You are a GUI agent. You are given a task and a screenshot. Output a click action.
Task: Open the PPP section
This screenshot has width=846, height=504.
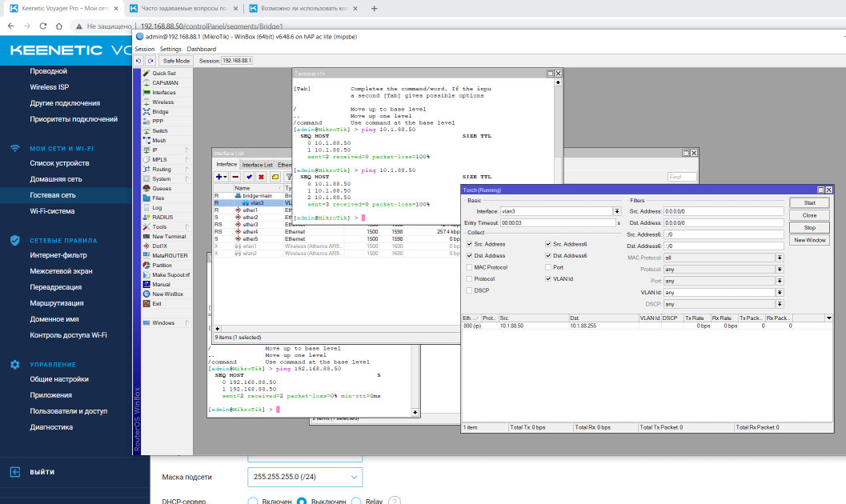click(158, 122)
